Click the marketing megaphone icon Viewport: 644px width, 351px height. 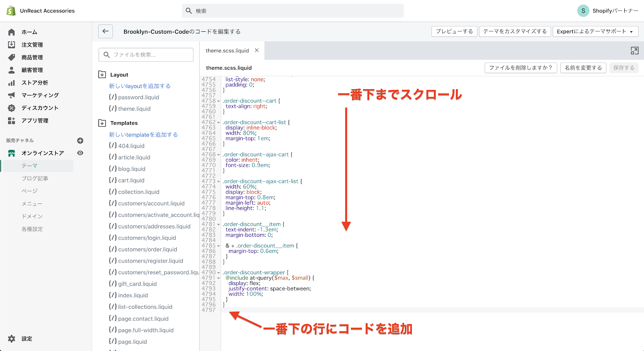point(12,95)
